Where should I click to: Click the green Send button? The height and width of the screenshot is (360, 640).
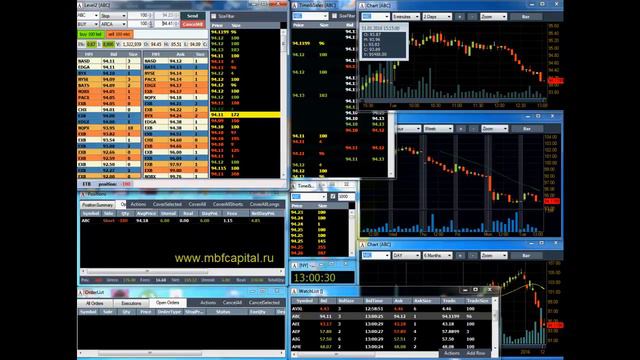click(192, 16)
